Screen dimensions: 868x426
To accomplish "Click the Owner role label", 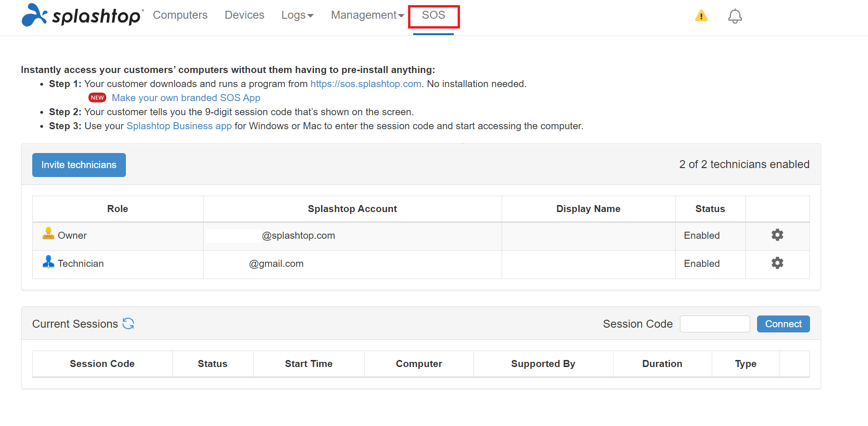I will click(x=72, y=235).
